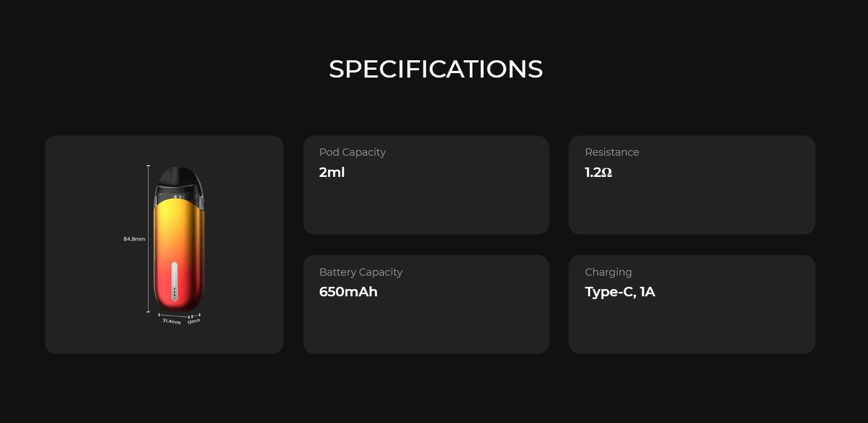Click the Battery Capacity label
Screen dimensions: 868x423
360,272
